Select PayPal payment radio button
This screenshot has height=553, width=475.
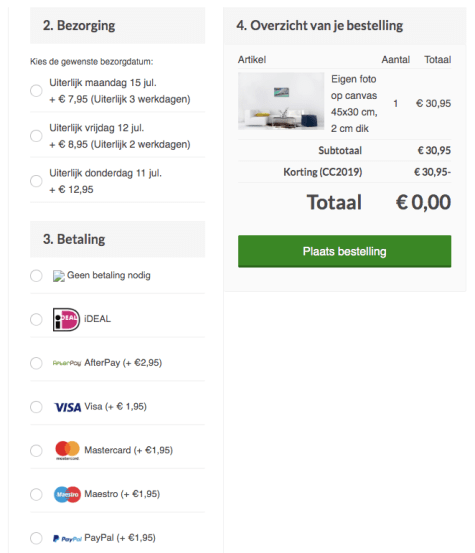(36, 538)
